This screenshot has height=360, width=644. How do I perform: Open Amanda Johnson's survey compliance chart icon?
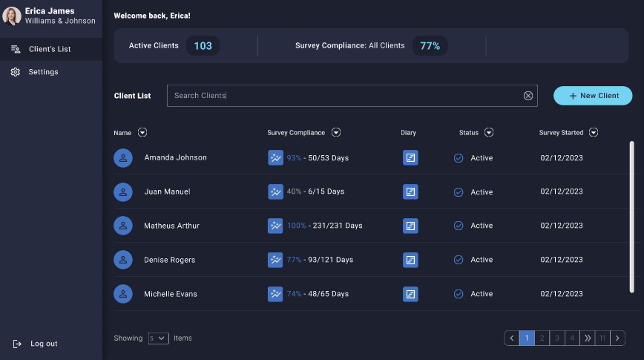pyautogui.click(x=275, y=158)
